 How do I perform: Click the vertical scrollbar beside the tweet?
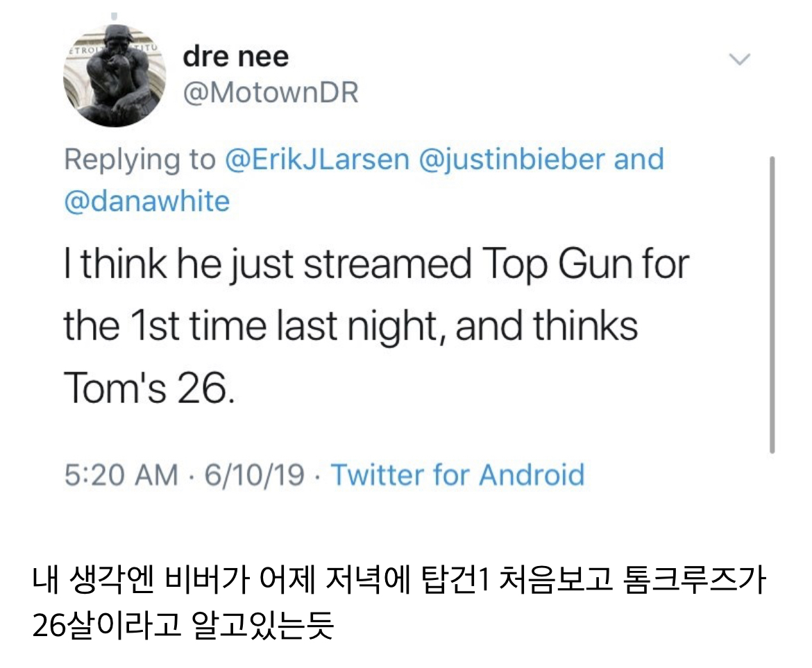[772, 305]
